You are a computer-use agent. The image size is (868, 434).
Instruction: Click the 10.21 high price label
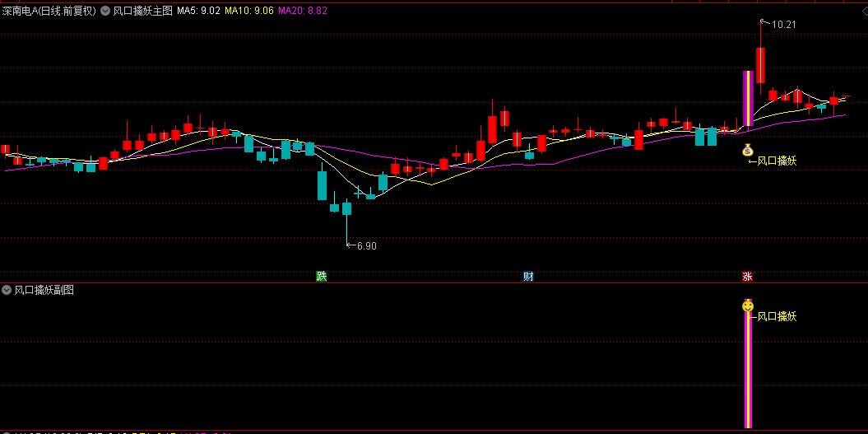click(x=783, y=25)
